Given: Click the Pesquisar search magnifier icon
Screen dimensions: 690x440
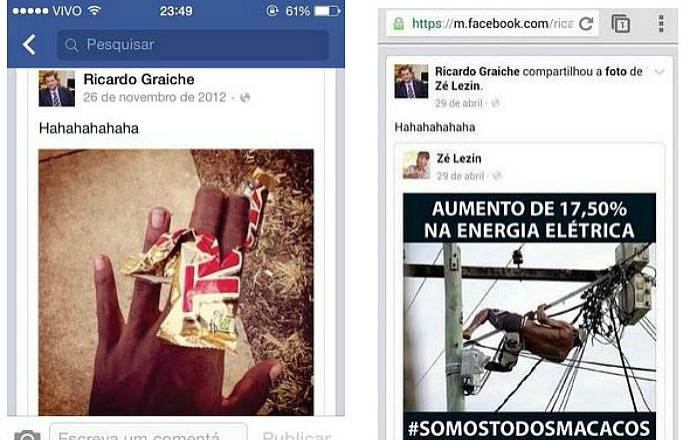Looking at the screenshot, I should [x=71, y=45].
